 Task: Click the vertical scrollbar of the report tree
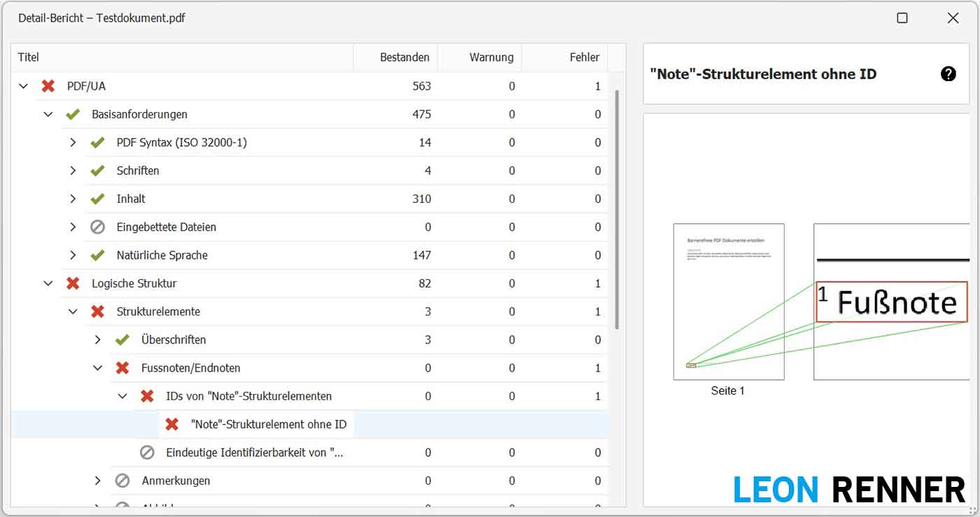617,210
